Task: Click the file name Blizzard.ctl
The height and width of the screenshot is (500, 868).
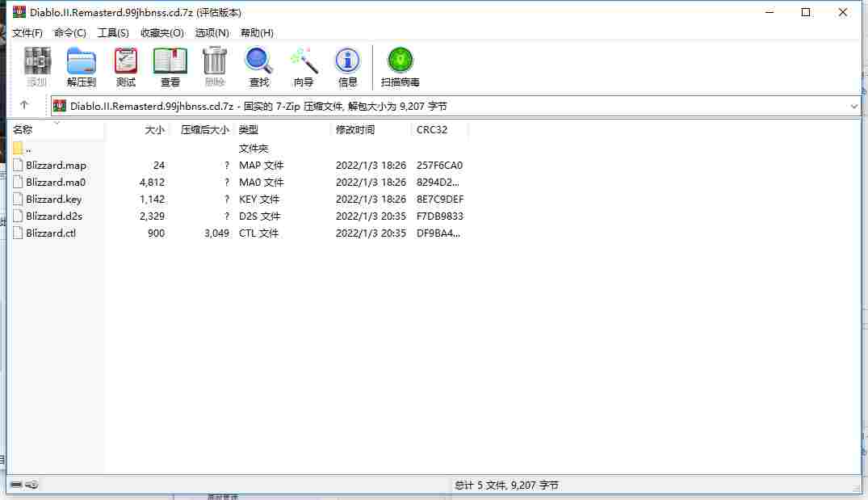Action: (51, 233)
